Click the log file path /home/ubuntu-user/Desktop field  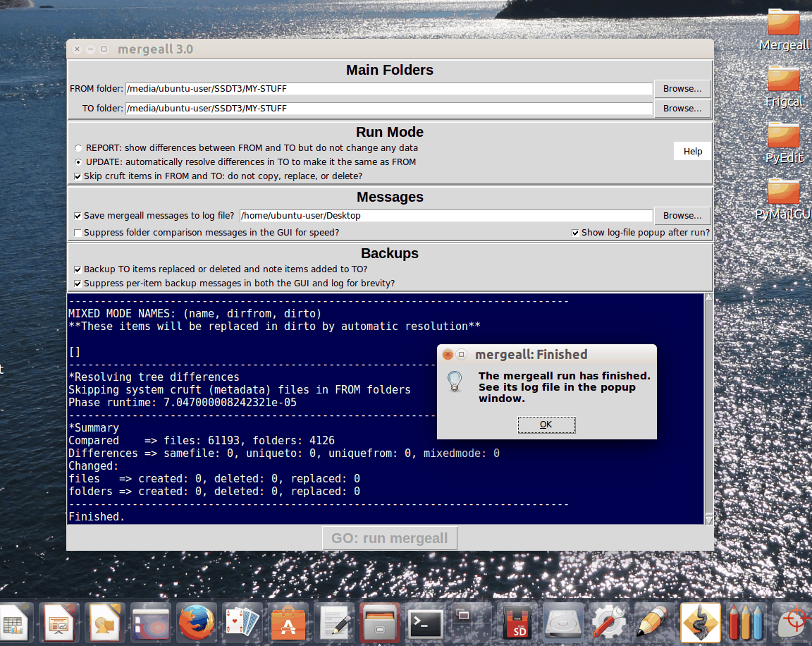tap(446, 216)
